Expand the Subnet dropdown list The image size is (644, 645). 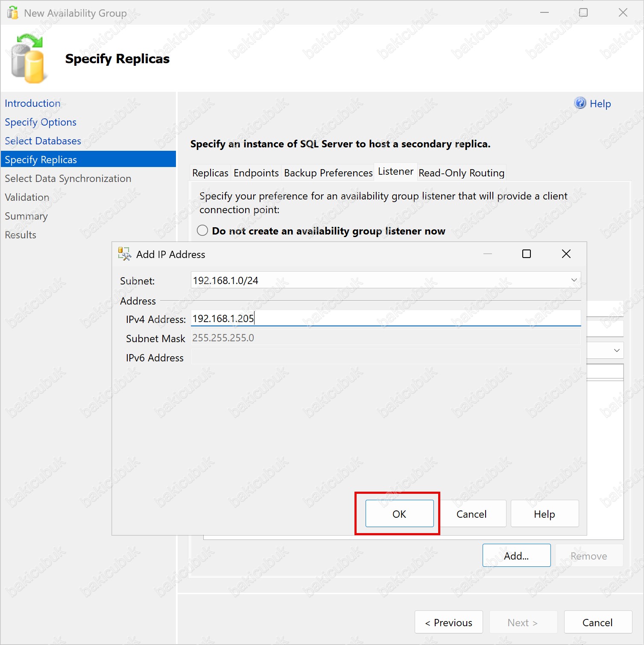point(574,280)
